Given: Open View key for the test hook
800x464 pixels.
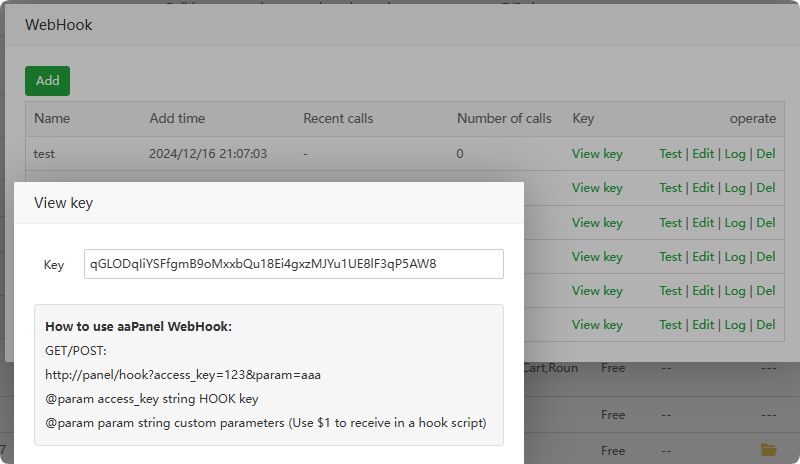Looking at the screenshot, I should point(597,154).
